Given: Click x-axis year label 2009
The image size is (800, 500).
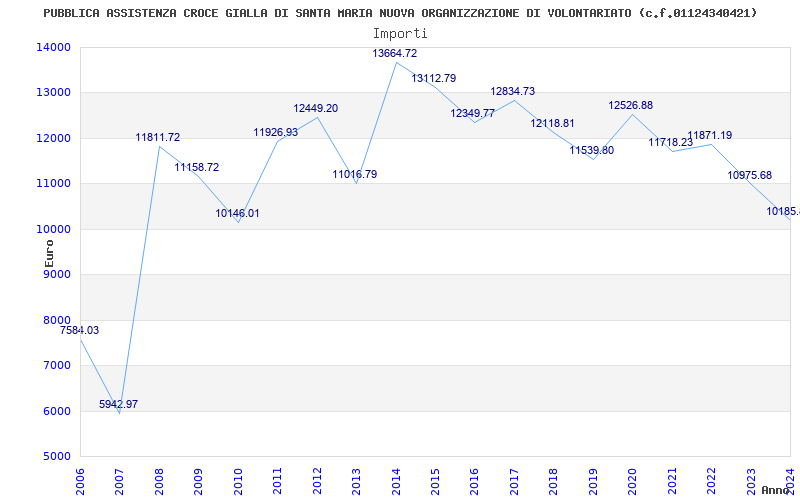Looking at the screenshot, I should point(198,481).
